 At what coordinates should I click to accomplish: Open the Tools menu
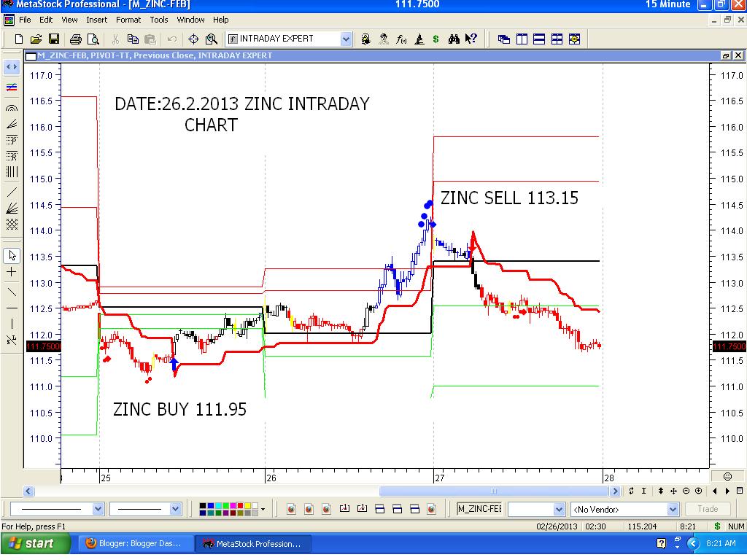158,20
